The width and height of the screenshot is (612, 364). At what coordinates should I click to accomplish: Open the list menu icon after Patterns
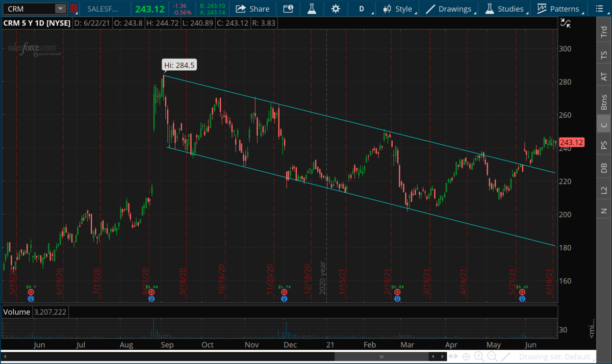(598, 9)
